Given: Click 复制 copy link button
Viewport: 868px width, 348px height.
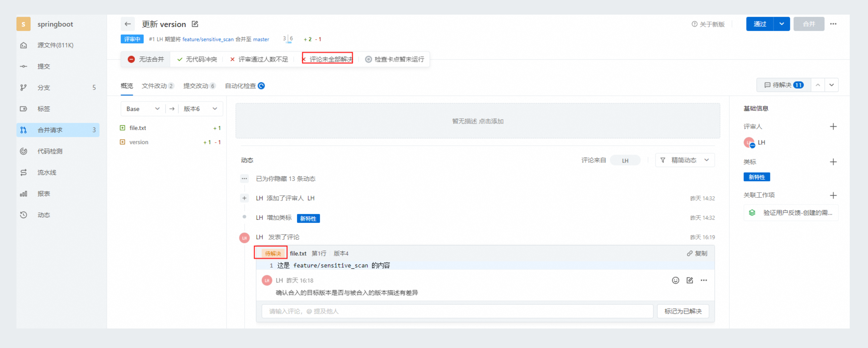Looking at the screenshot, I should point(697,254).
